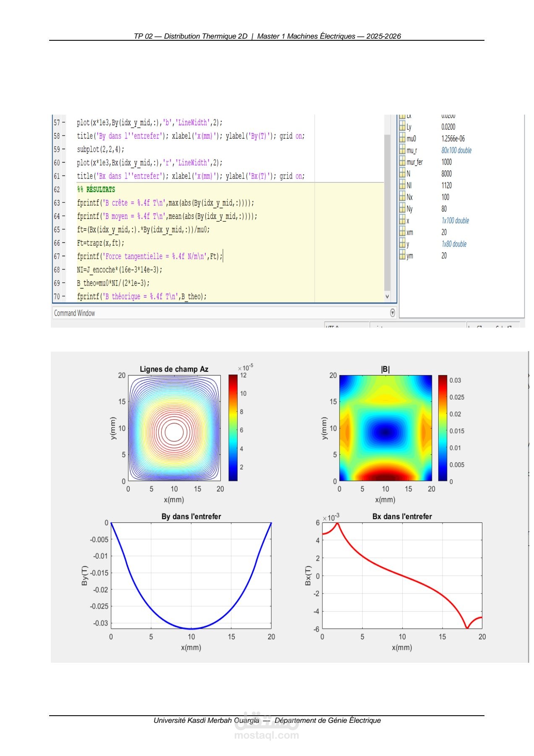Click the N value 8000
Image resolution: width=534 pixels, height=756 pixels.
pyautogui.click(x=447, y=173)
